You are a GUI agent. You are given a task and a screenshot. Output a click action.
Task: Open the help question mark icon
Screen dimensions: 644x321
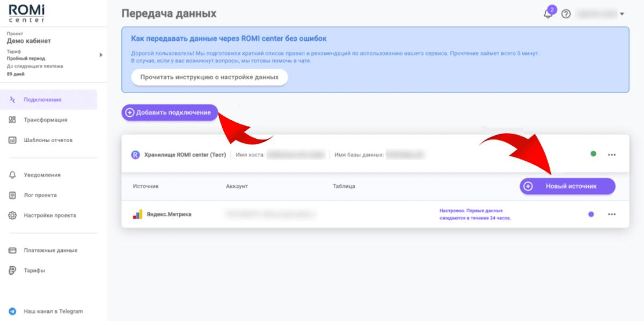[x=566, y=14]
